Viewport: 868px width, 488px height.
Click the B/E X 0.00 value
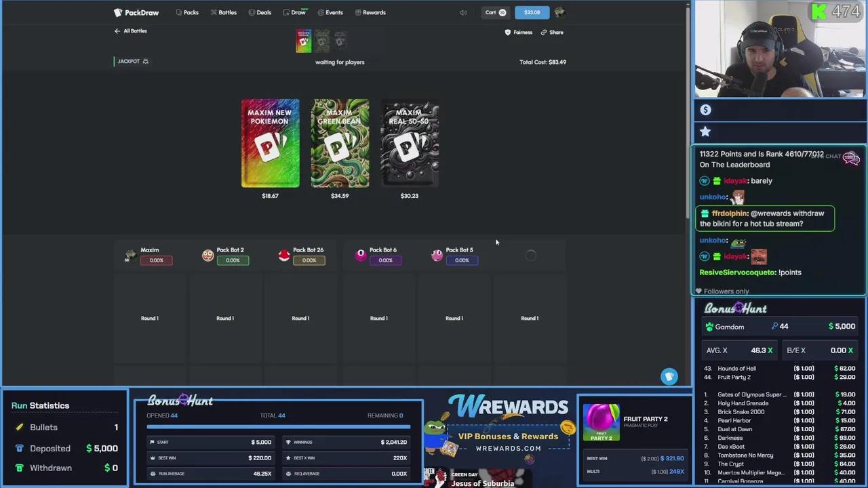point(842,350)
